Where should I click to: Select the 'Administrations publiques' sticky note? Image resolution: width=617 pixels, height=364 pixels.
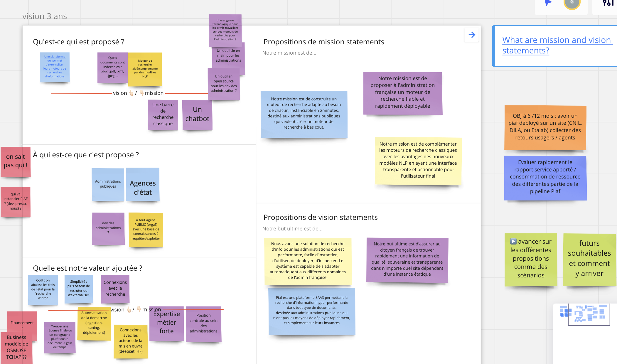108,184
